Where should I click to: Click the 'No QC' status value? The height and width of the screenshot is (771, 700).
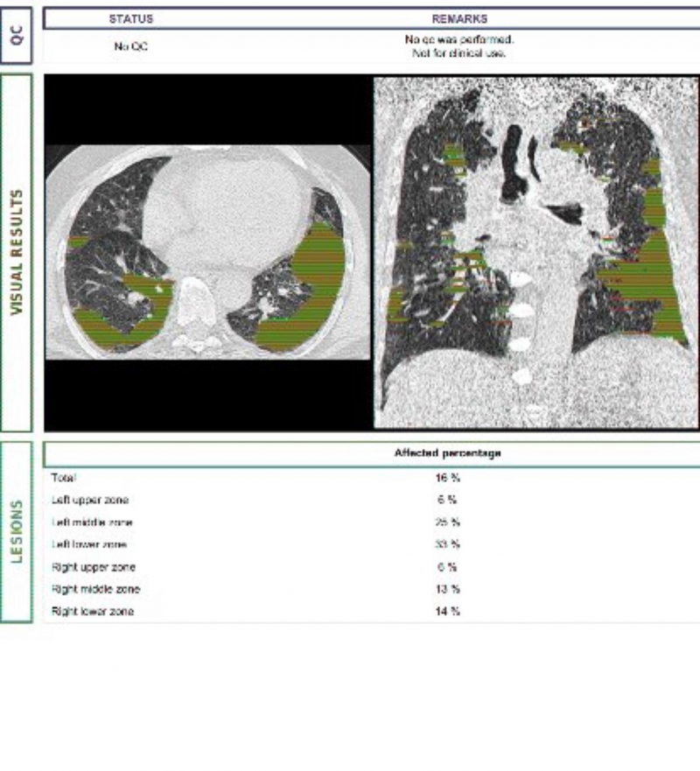(130, 46)
